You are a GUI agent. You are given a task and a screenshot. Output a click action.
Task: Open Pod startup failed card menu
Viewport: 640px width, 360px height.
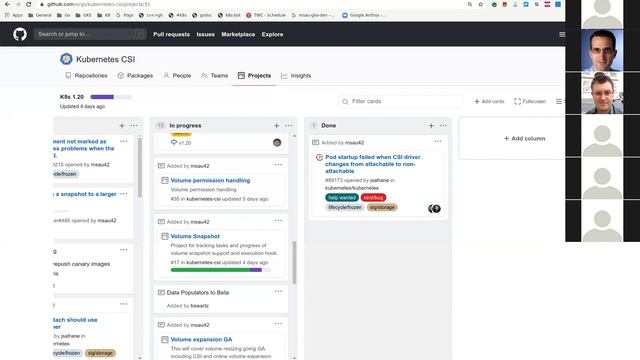438,141
